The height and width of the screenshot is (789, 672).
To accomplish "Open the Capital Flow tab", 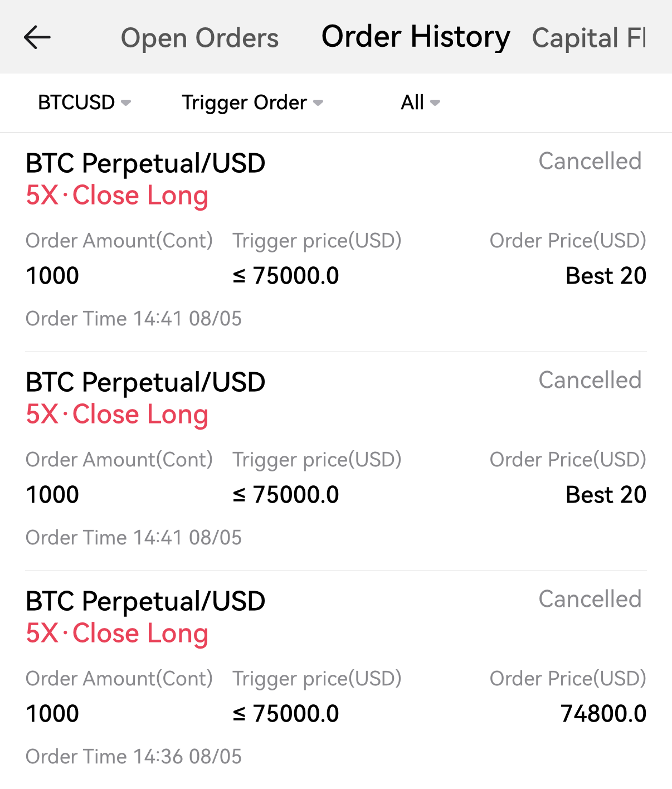I will (x=588, y=38).
